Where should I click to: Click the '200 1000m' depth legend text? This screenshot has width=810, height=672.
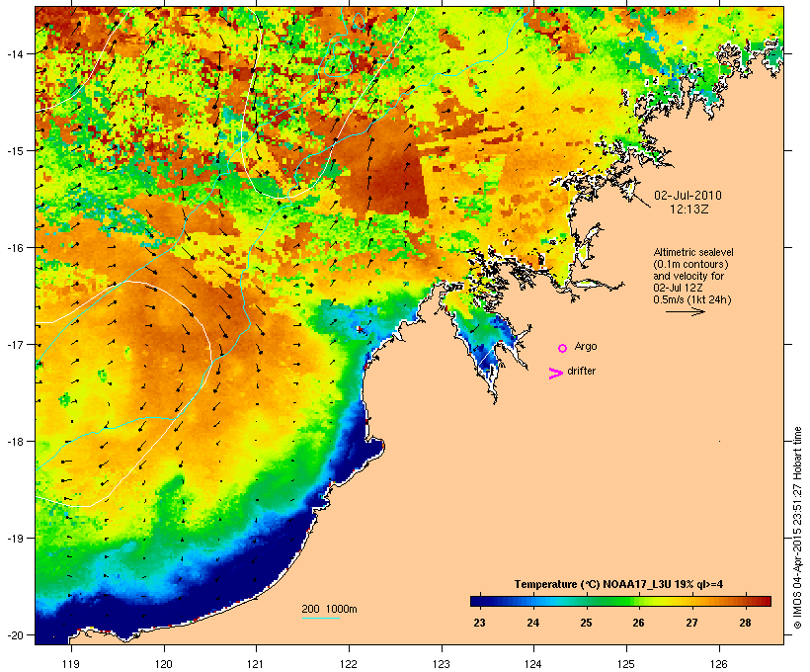click(329, 609)
